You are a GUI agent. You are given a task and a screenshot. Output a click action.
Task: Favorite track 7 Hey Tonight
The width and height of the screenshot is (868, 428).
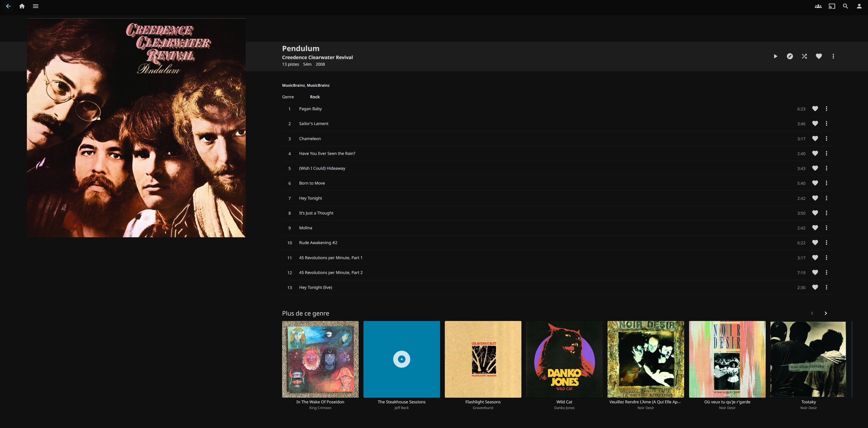click(815, 198)
